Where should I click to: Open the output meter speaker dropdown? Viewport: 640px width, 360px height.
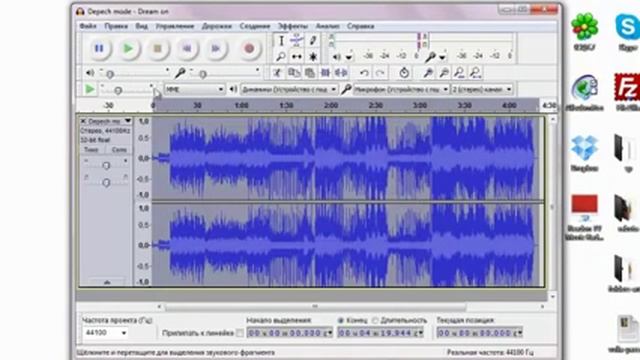coord(349,57)
